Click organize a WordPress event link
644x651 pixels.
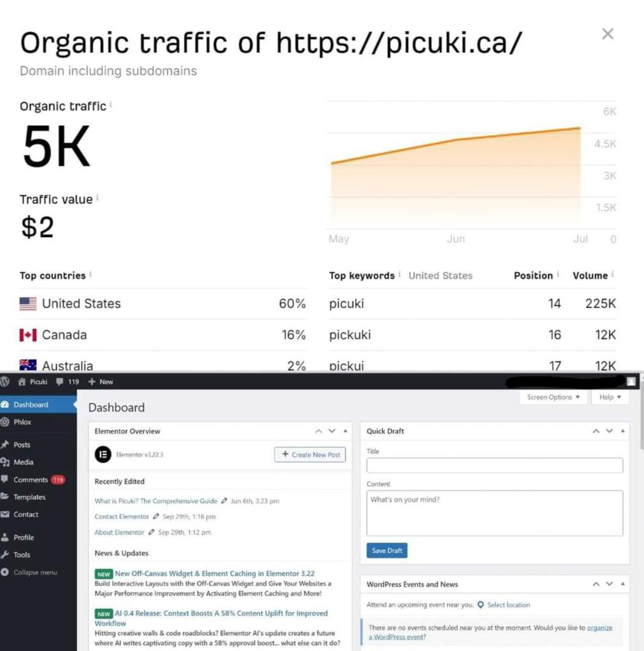(490, 633)
